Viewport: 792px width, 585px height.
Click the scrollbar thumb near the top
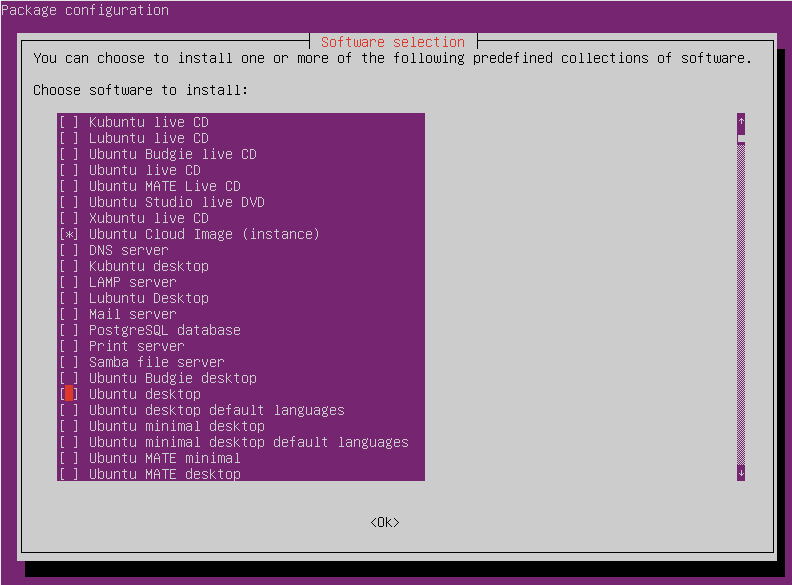pos(741,138)
